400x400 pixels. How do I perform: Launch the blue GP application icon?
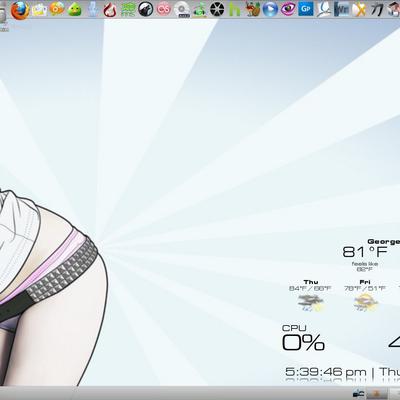coord(306,9)
